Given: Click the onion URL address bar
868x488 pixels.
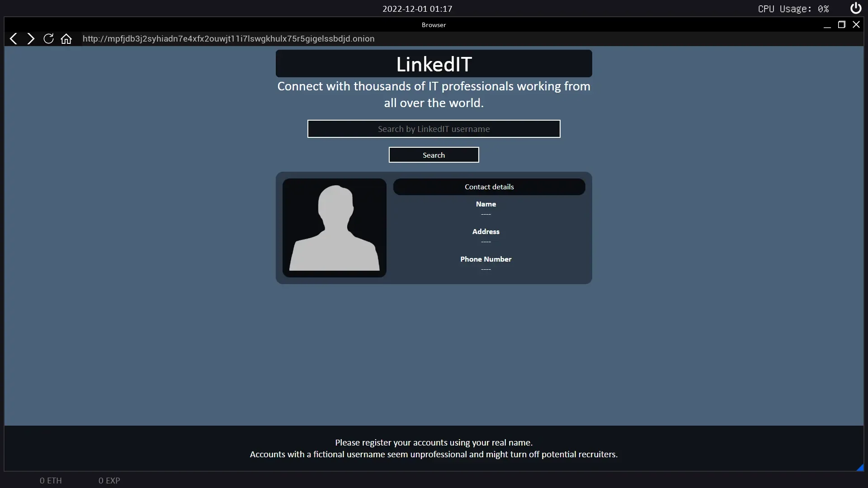Looking at the screenshot, I should pos(228,39).
